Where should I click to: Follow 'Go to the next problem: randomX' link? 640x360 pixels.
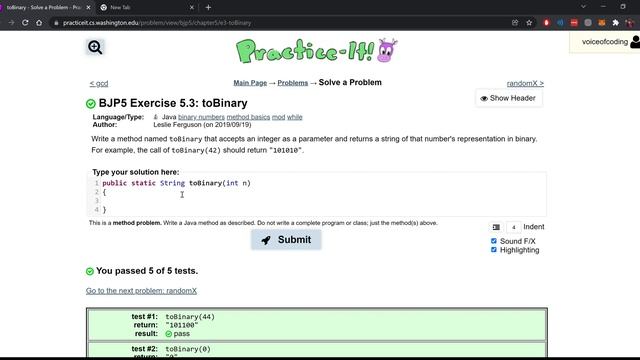coord(141,291)
